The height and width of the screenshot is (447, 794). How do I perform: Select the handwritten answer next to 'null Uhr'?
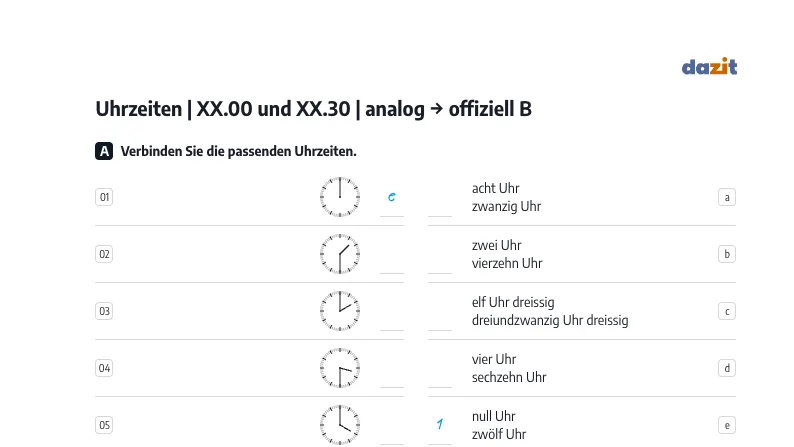coord(440,424)
